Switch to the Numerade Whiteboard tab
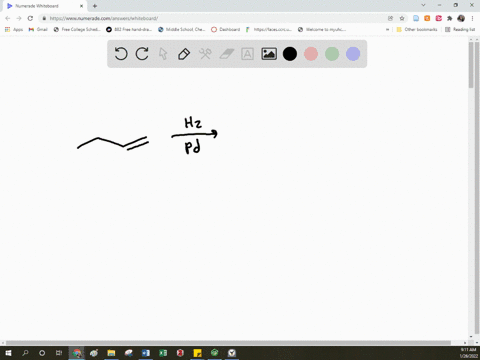The width and height of the screenshot is (480, 360). point(45,6)
